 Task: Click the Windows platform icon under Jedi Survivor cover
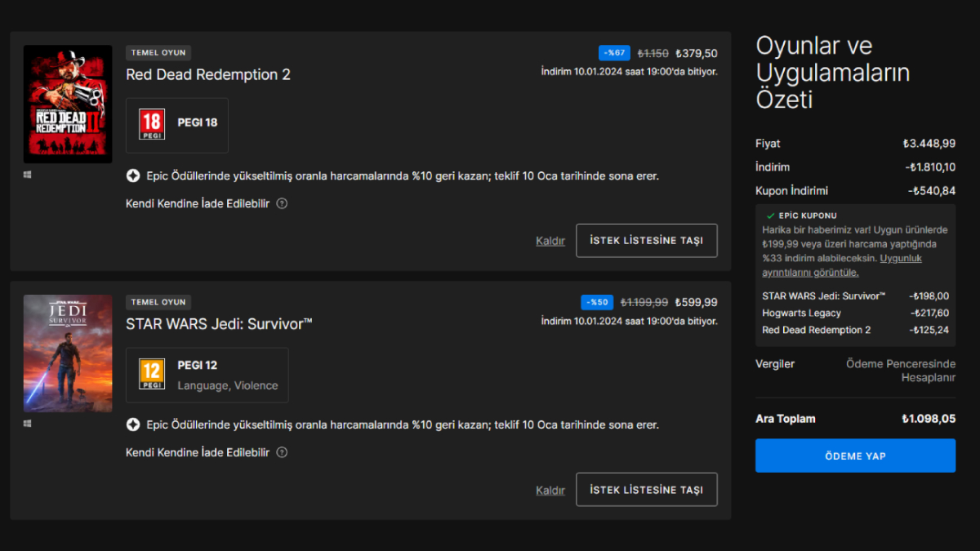28,424
